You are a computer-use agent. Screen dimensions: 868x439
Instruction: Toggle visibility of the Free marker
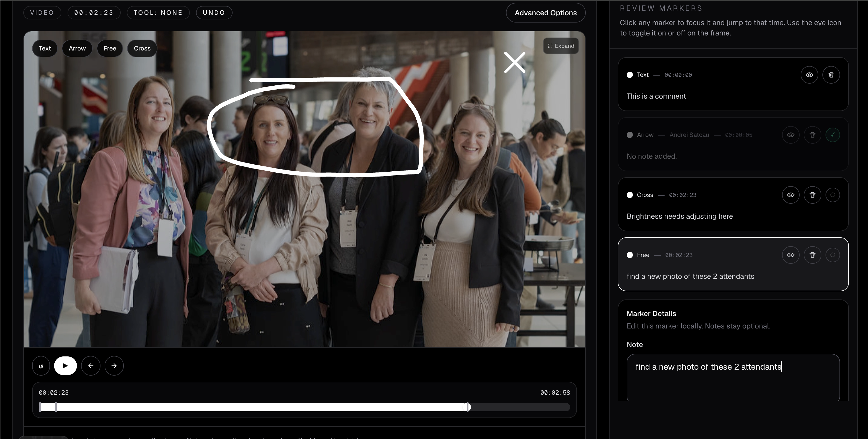tap(791, 255)
